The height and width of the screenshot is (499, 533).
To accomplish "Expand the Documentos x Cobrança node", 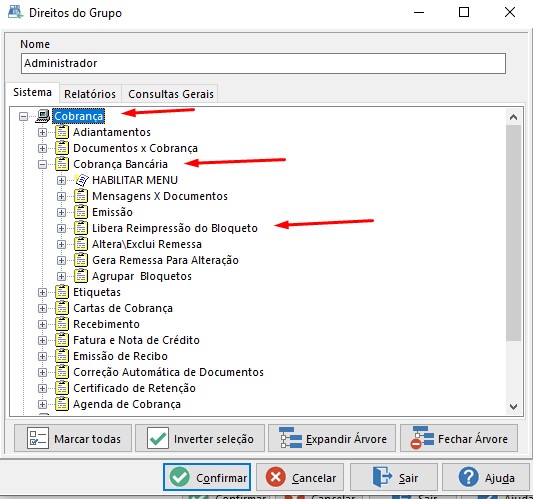I will click(42, 148).
